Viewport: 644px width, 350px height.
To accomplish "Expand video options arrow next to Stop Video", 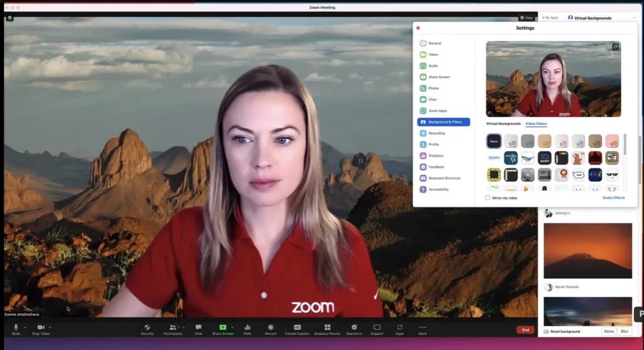I will point(50,327).
